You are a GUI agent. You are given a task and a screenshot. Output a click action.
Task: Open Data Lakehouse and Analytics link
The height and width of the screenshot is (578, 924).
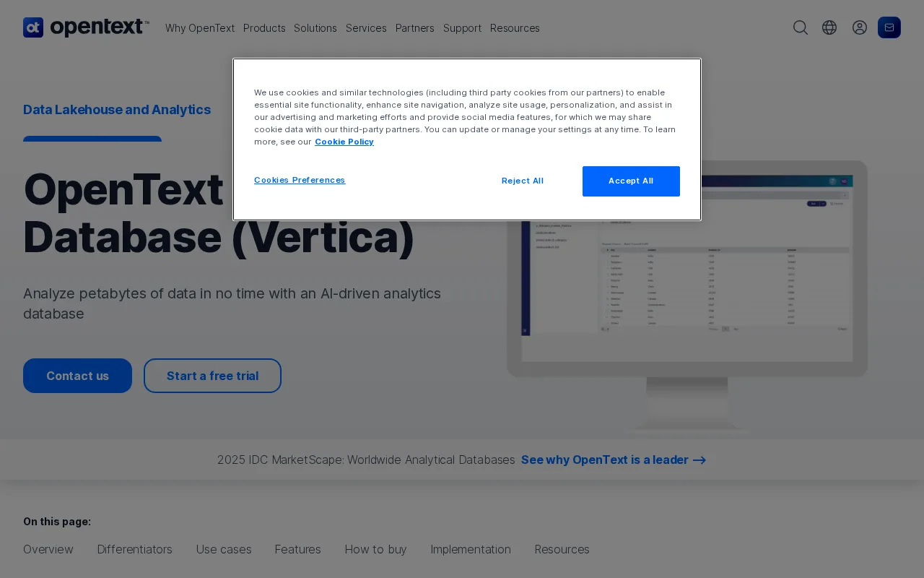(117, 110)
